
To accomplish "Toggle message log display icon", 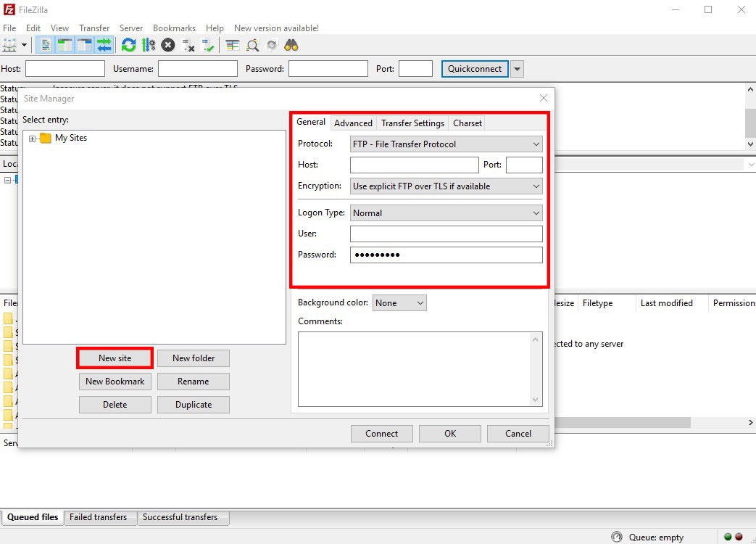I will point(46,45).
